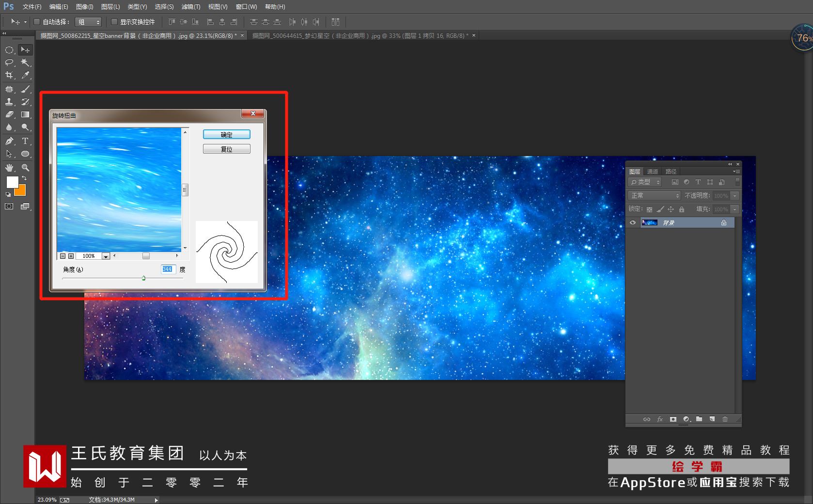
Task: Open the 组 auto-select dropdown
Action: 88,22
